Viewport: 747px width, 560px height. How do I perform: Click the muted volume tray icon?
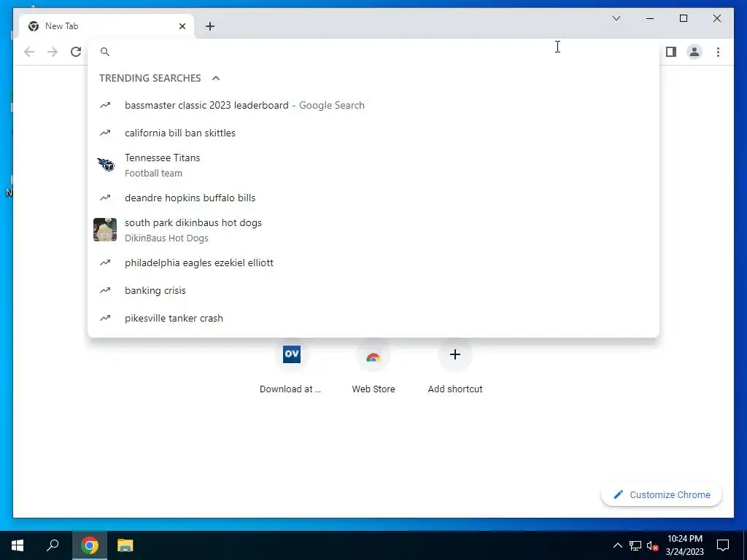click(652, 545)
